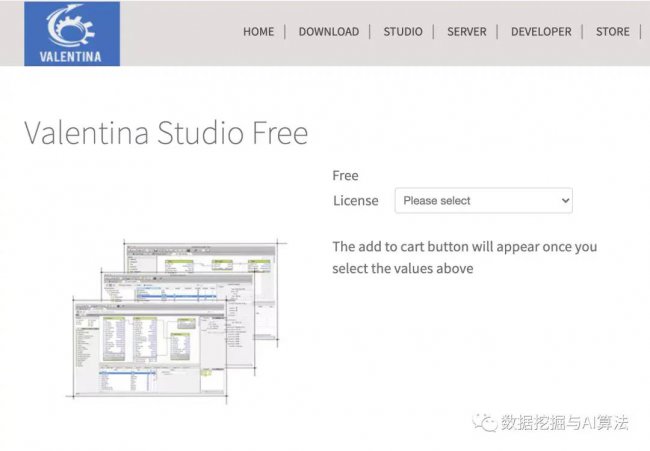Open the front product screenshot thumbnail
This screenshot has width=650, height=451.
point(150,349)
